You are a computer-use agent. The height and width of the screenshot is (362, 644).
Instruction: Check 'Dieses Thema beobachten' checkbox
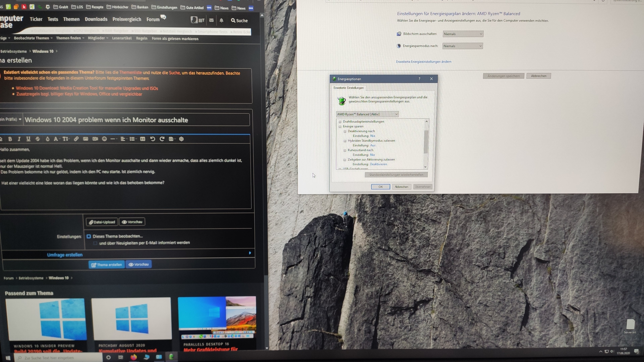point(89,236)
